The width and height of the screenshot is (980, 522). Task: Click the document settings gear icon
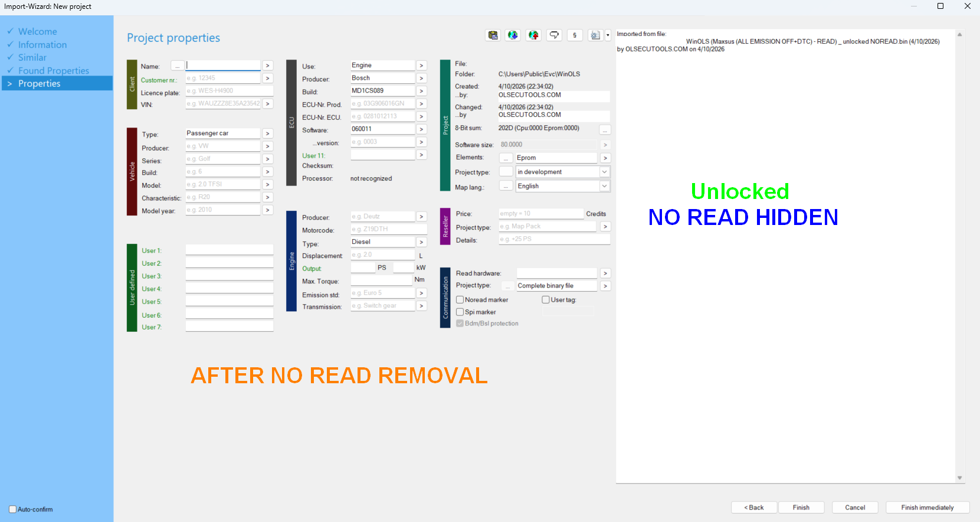pyautogui.click(x=595, y=35)
